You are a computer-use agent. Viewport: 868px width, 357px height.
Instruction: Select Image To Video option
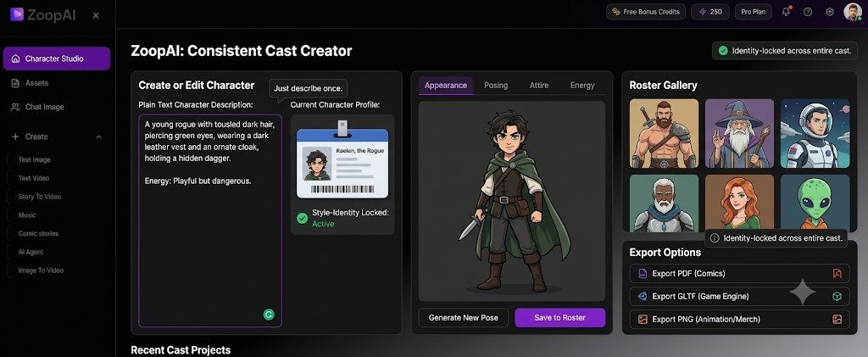coord(41,271)
